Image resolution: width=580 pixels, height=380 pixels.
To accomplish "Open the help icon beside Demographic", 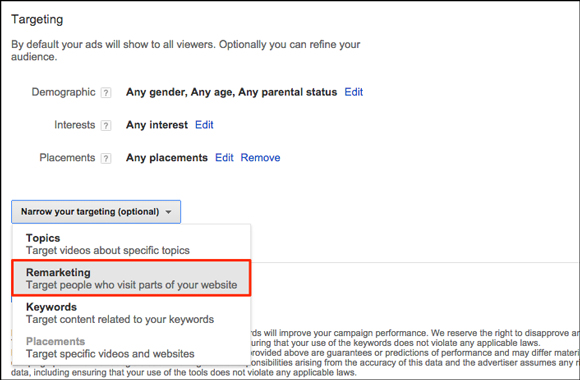I will [x=106, y=93].
